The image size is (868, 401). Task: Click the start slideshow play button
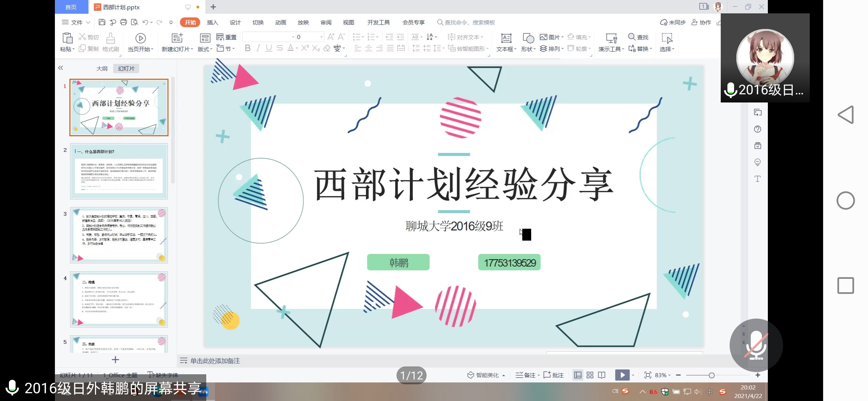click(x=622, y=375)
